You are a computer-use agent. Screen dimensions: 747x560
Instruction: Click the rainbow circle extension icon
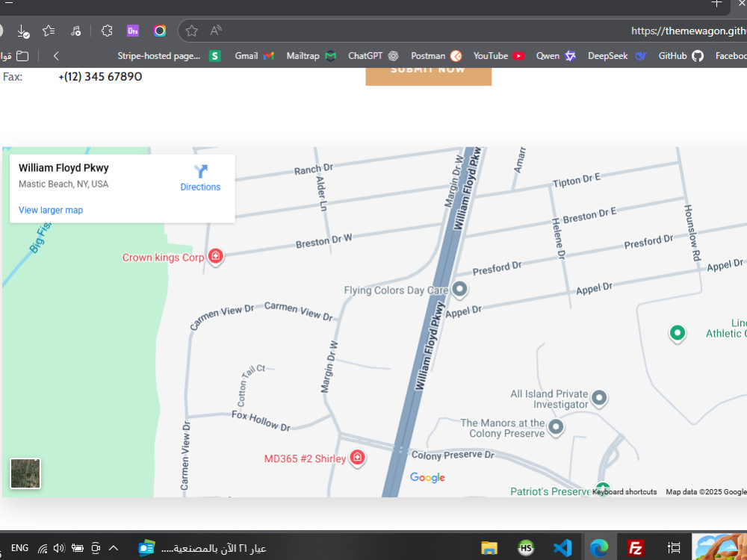[x=160, y=31]
